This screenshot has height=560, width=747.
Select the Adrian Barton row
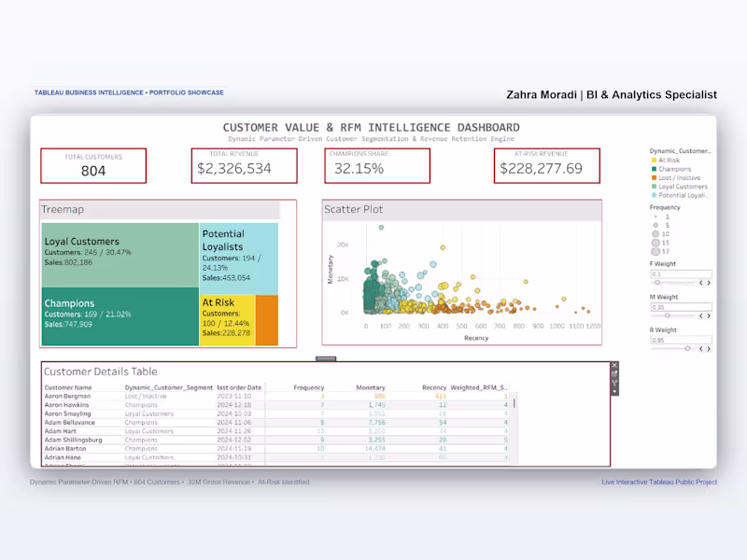(x=276, y=449)
